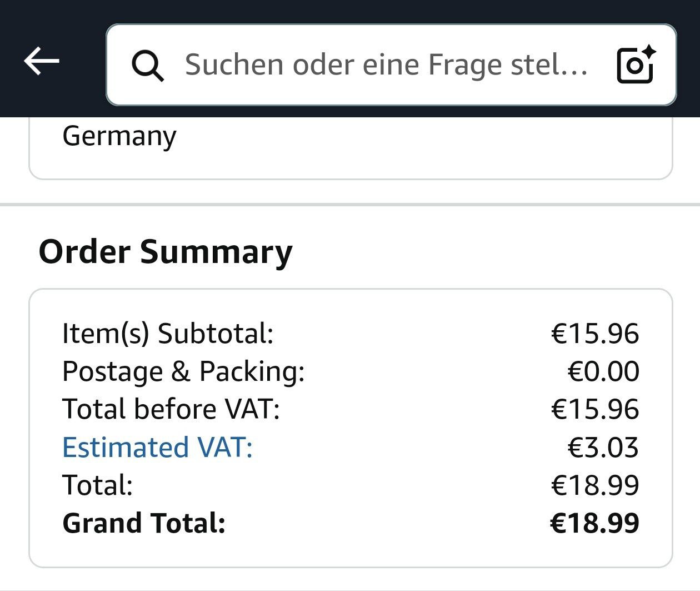
Task: Tap the Order Summary heading
Action: pyautogui.click(x=166, y=252)
